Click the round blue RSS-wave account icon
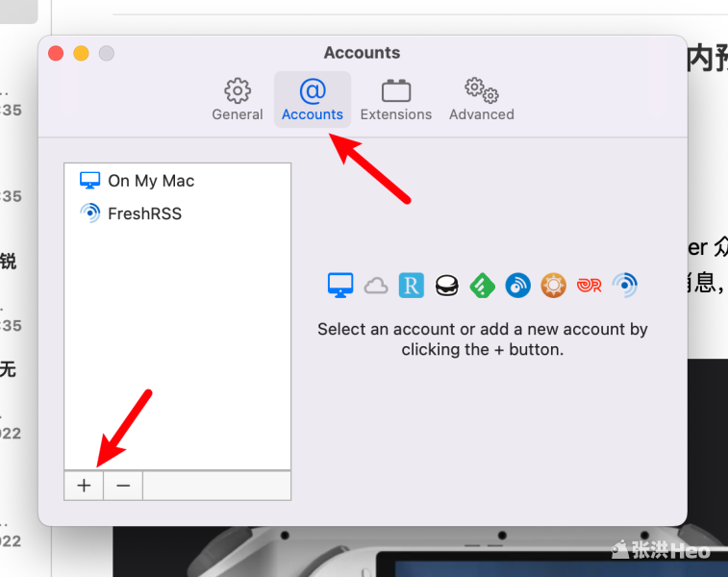Screen dimensions: 728x577 pyautogui.click(x=517, y=285)
